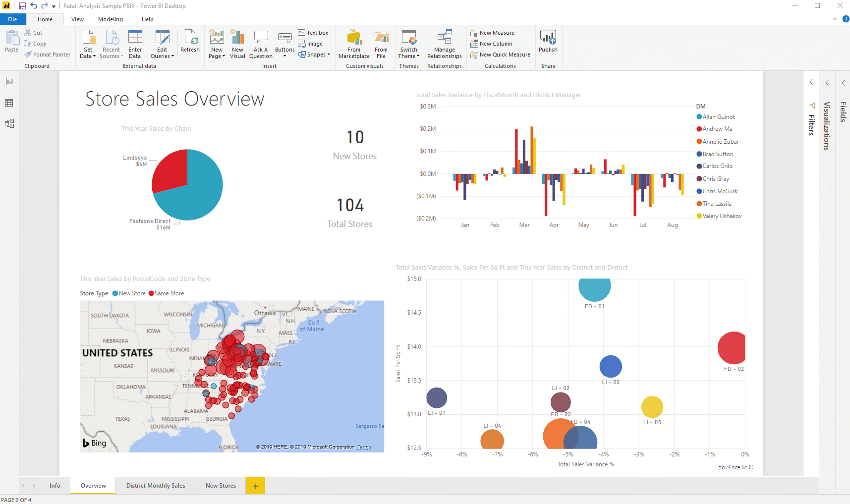The width and height of the screenshot is (850, 504).
Task: Switch to the View ribbon tab
Action: pos(77,19)
